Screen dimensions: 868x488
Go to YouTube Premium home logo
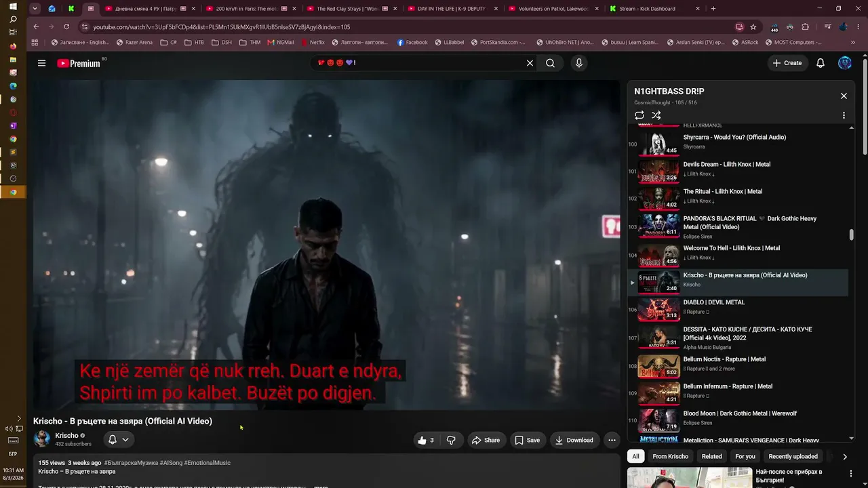click(79, 63)
